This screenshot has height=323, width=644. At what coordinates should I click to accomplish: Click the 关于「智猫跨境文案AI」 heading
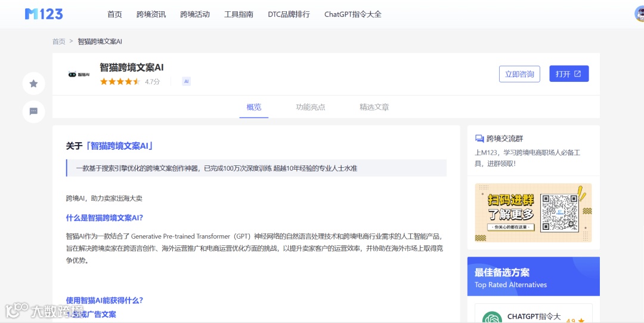pyautogui.click(x=110, y=146)
